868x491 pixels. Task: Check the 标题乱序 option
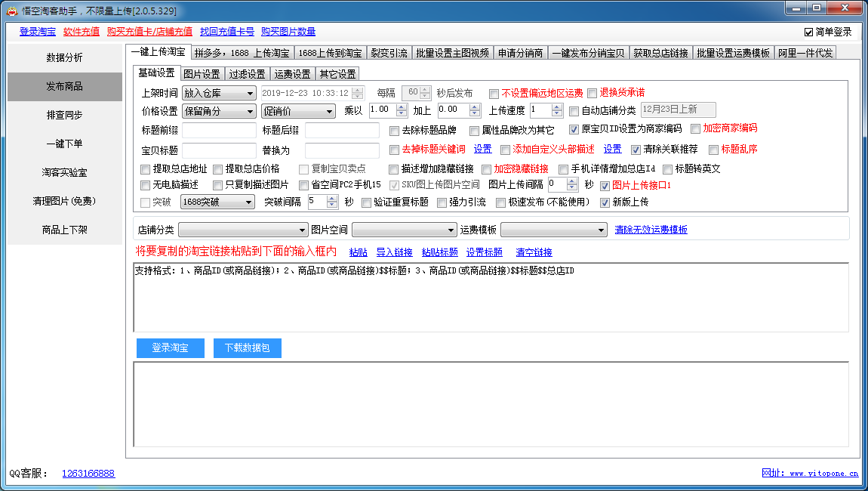tap(713, 150)
